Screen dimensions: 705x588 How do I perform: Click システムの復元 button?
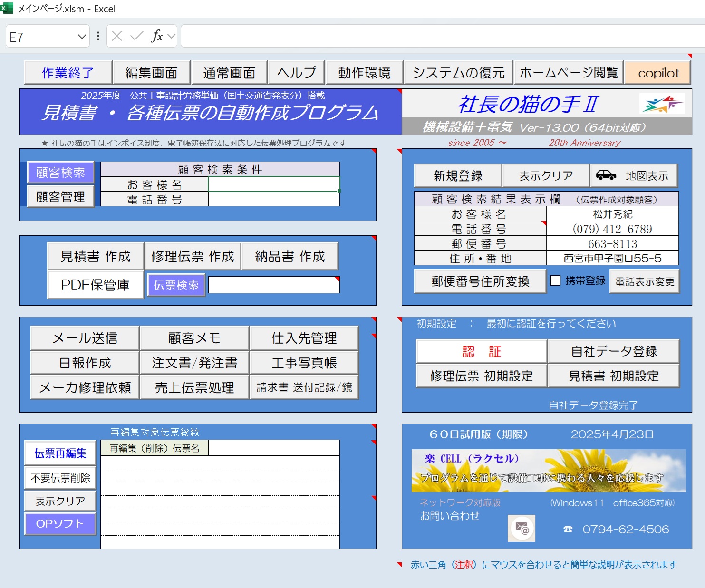(458, 73)
